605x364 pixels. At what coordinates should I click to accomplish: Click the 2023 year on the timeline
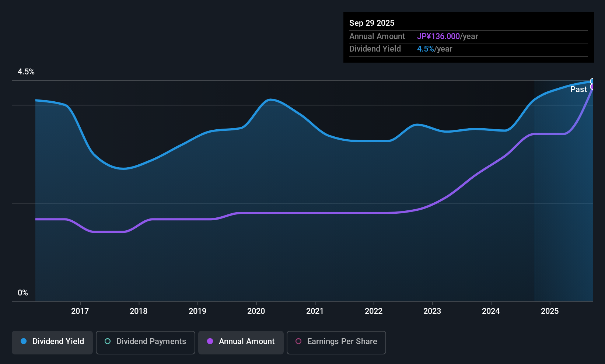click(432, 311)
